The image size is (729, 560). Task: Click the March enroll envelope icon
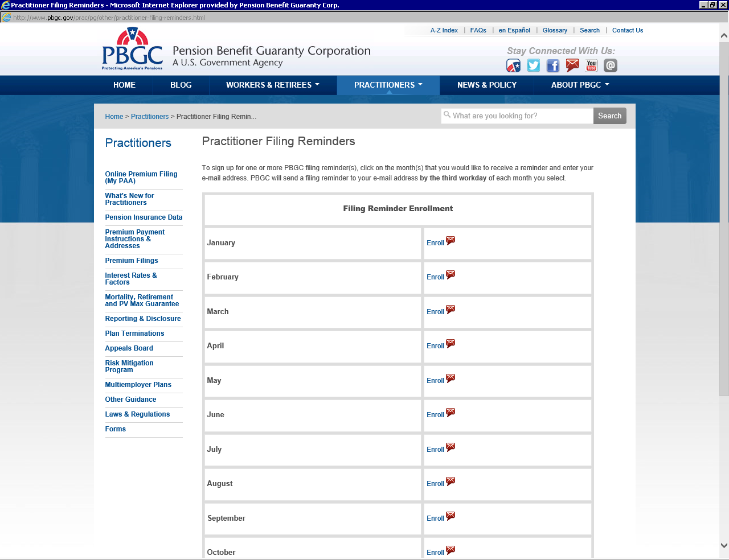(450, 310)
